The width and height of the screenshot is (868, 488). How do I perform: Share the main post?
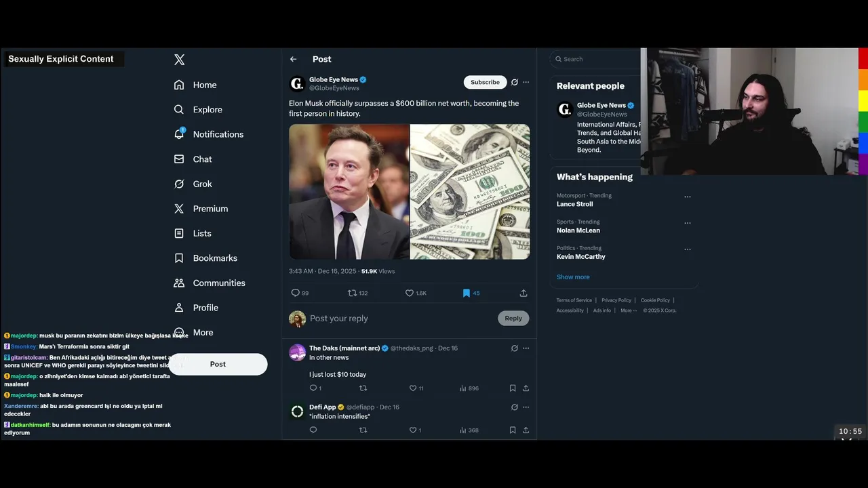(524, 293)
